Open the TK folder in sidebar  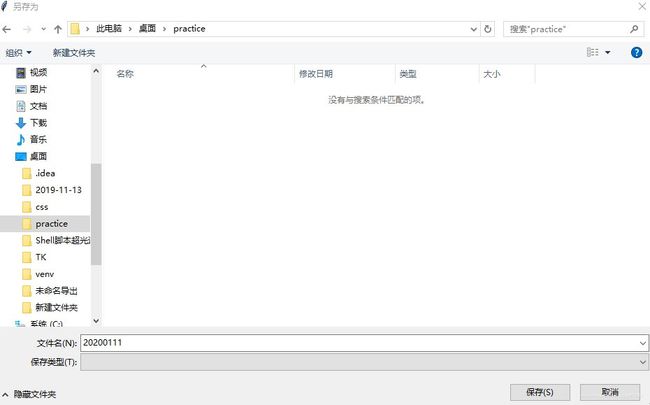tap(41, 257)
